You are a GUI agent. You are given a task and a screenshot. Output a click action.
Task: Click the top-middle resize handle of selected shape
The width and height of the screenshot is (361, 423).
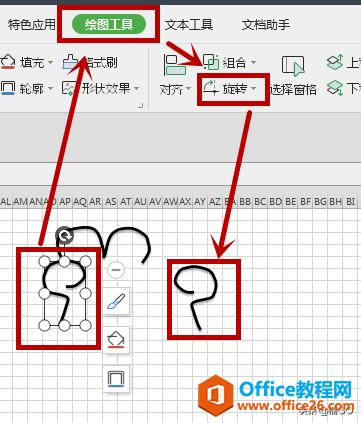click(65, 262)
